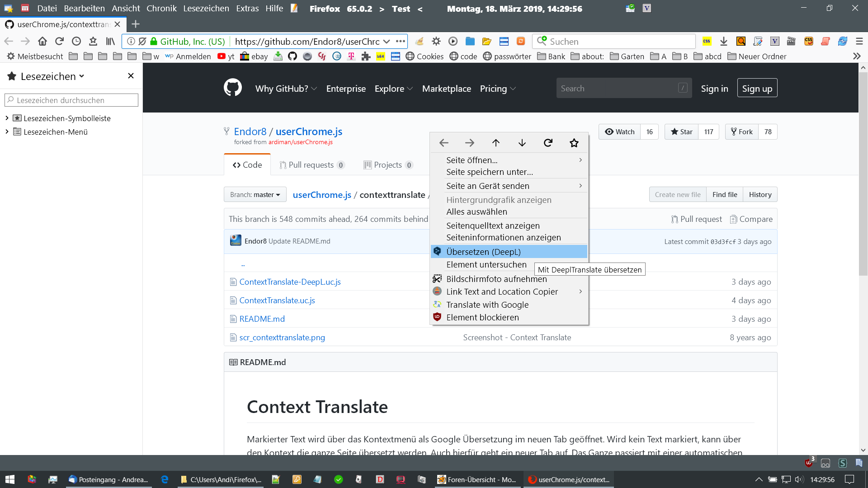Image resolution: width=868 pixels, height=488 pixels.
Task: Close the Lesezeichen sidebar
Action: 131,76
